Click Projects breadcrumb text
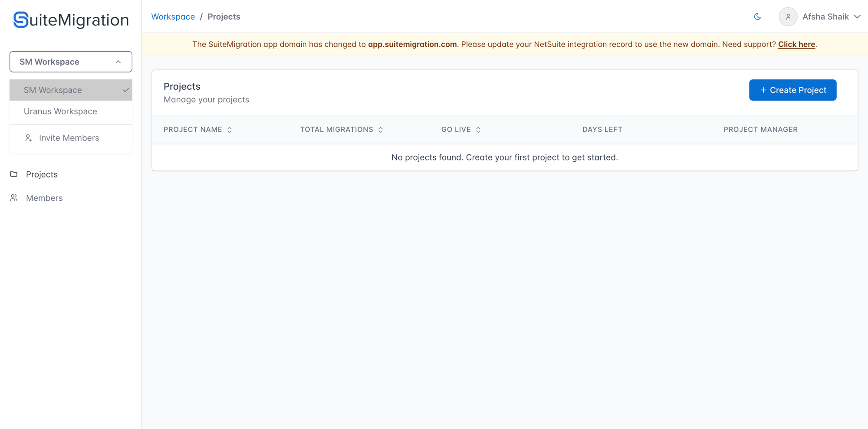Viewport: 868px width, 429px height. click(224, 16)
